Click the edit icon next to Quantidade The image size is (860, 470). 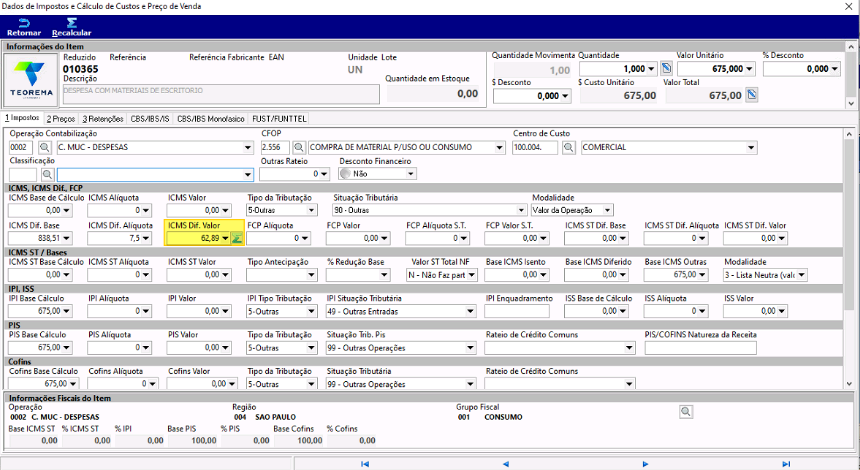[666, 69]
